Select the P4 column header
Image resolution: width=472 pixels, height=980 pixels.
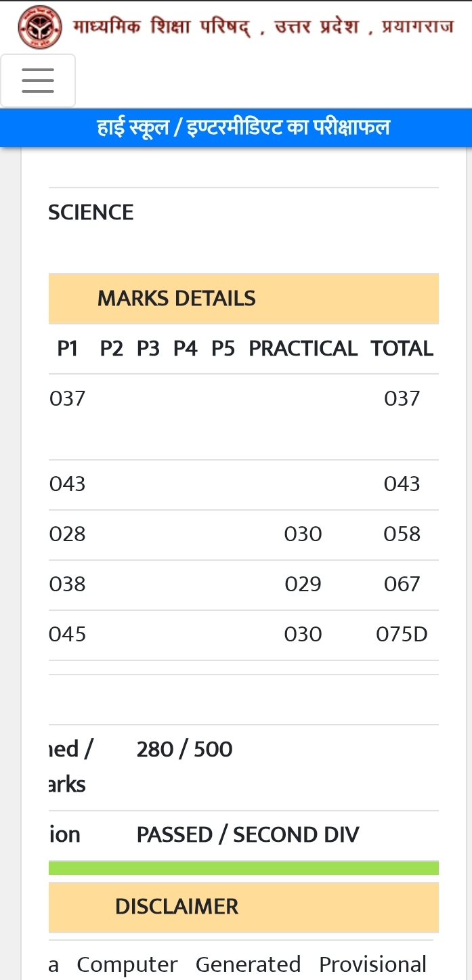point(185,348)
